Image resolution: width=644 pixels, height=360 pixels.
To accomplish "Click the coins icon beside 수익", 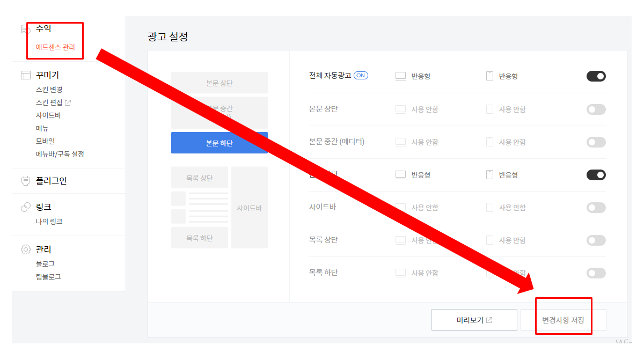I will coord(25,28).
